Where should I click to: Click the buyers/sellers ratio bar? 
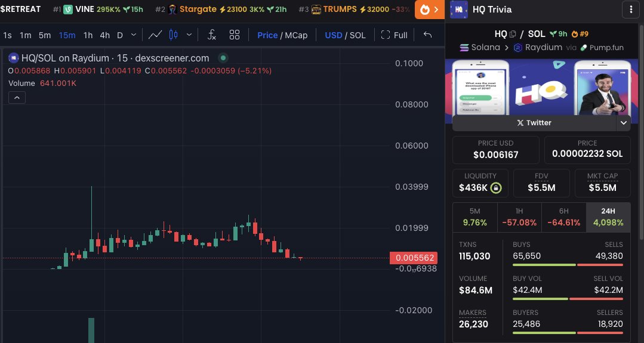tap(568, 333)
